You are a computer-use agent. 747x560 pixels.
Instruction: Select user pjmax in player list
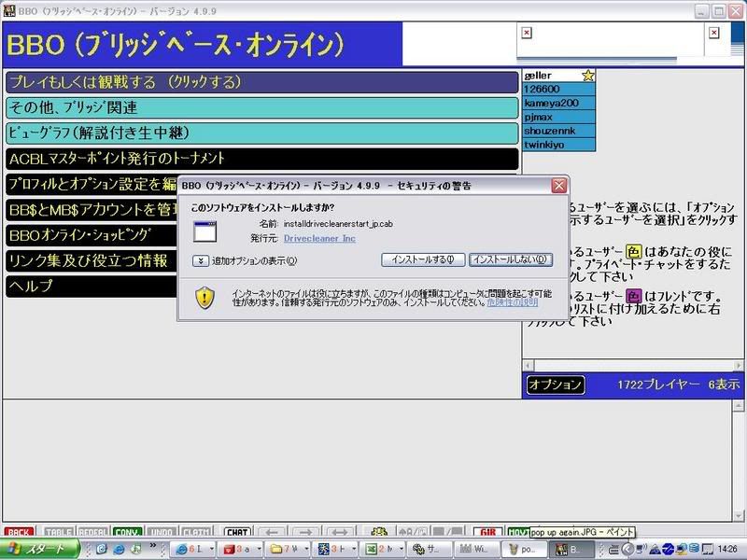click(x=558, y=117)
